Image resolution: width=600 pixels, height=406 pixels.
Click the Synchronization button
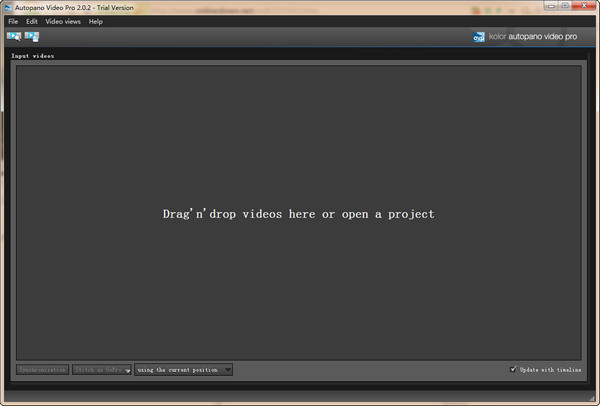42,370
